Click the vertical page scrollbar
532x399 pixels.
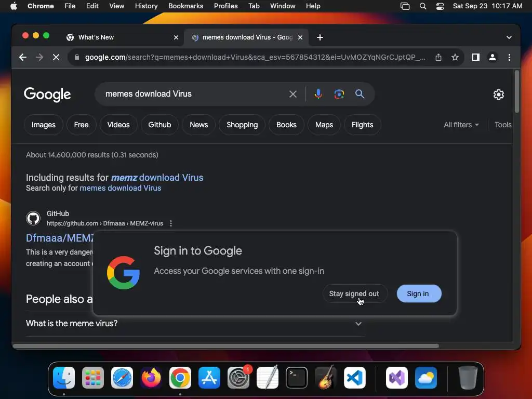(x=517, y=91)
